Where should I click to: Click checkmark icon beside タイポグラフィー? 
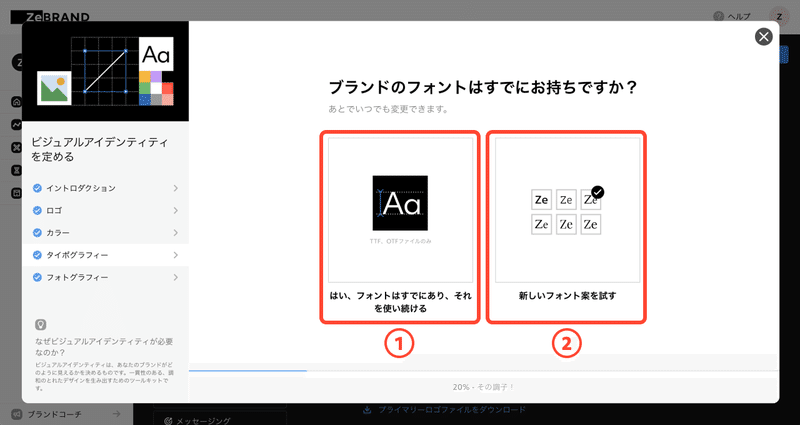coord(37,255)
